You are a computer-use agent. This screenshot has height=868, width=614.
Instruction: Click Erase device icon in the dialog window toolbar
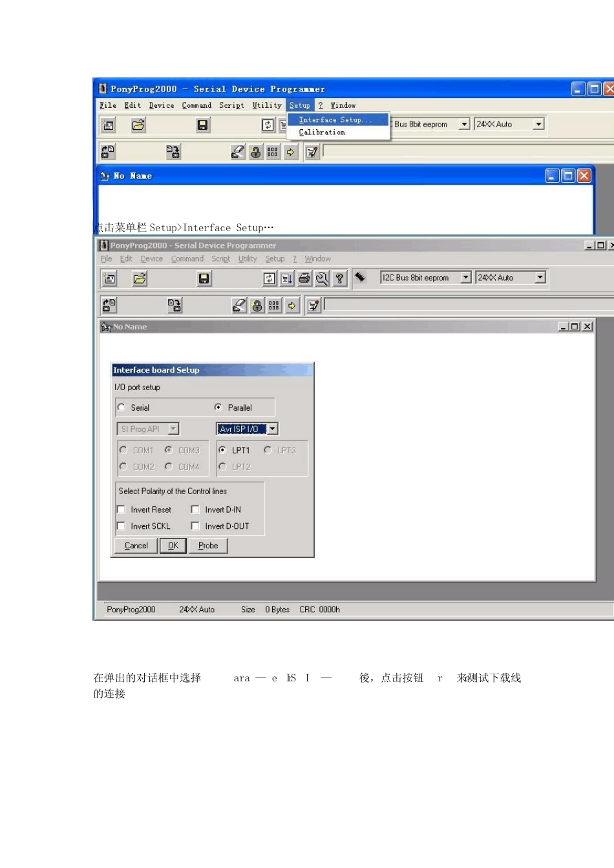239,305
